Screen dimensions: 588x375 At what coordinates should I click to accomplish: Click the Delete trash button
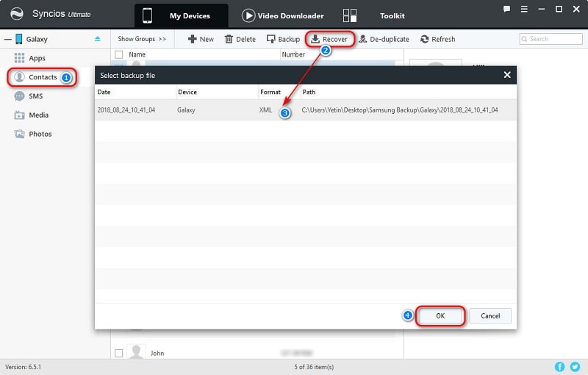click(240, 39)
